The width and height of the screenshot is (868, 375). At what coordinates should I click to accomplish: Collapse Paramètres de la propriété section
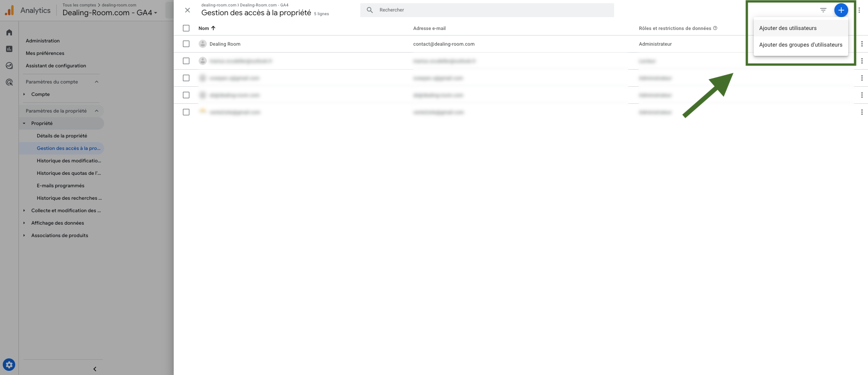tap(97, 111)
